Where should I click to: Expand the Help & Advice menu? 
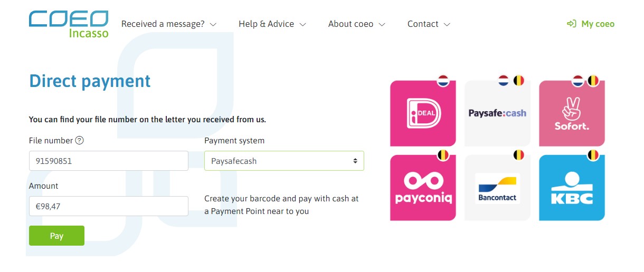272,24
